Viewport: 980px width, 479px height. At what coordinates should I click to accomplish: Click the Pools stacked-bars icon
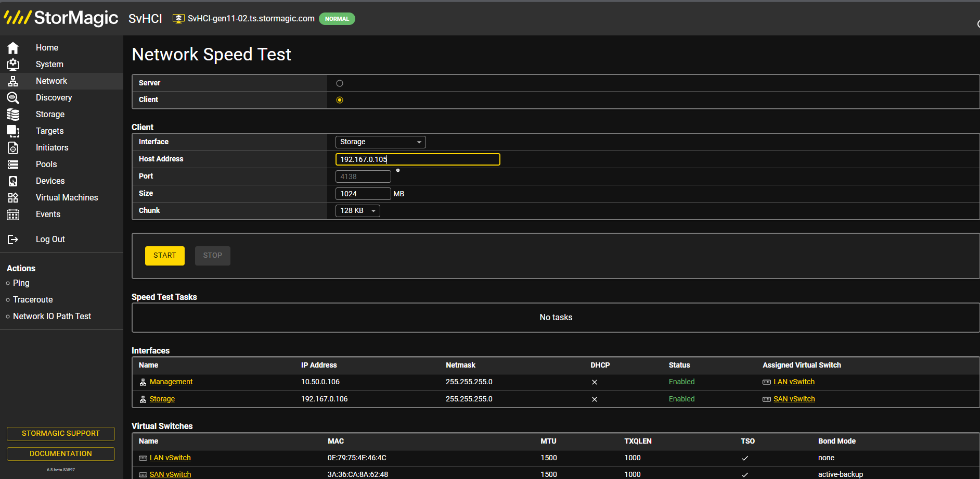(13, 165)
